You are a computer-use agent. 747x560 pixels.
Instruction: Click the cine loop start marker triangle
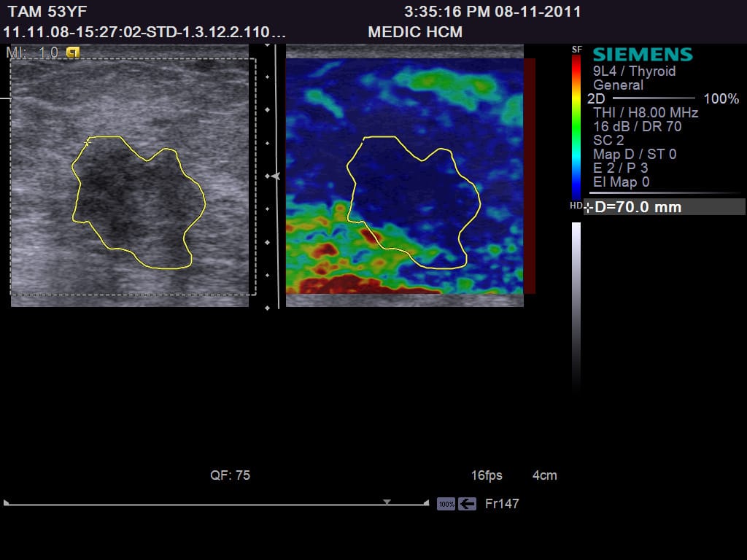(6, 502)
